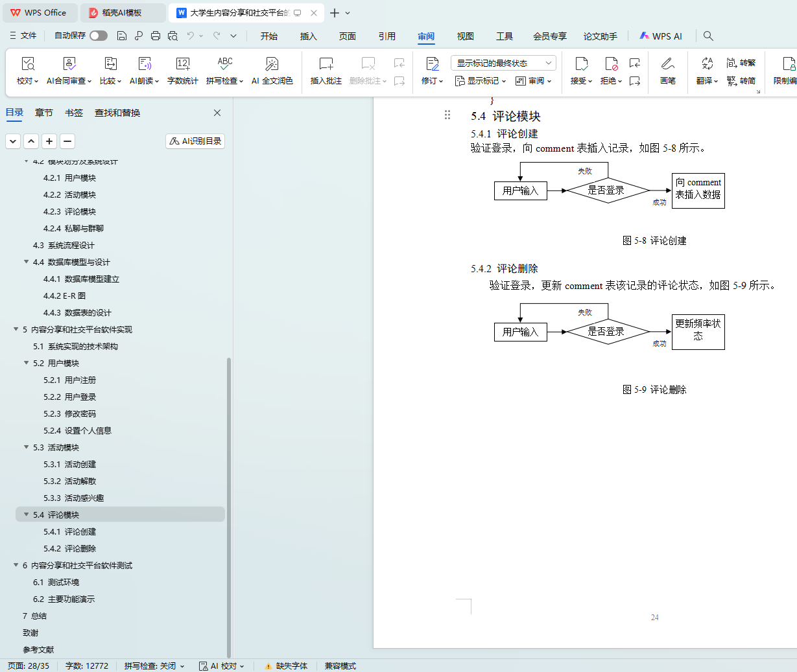Toggle the auto-save (自动保存) switch
797x672 pixels.
[99, 36]
